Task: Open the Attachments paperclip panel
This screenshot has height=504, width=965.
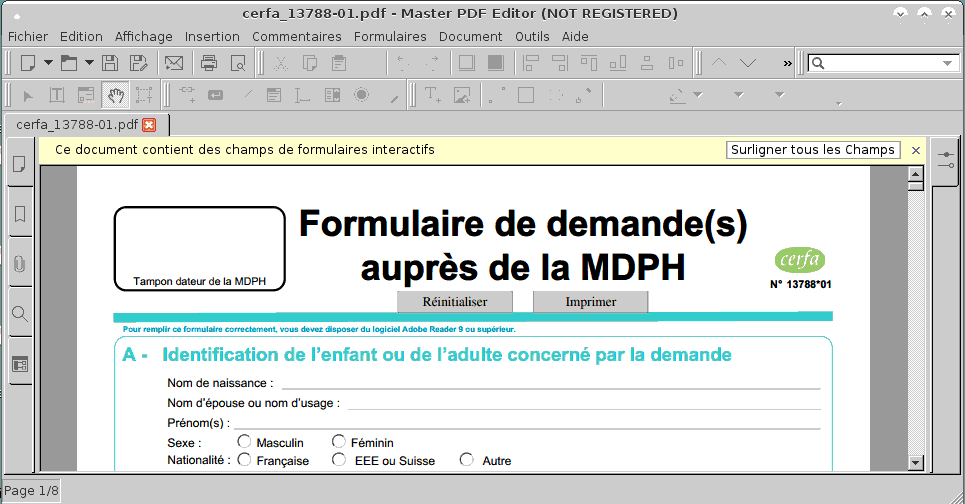Action: tap(20, 264)
